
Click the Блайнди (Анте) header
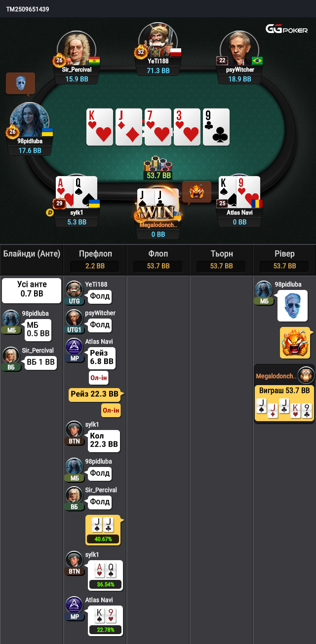[x=32, y=254]
